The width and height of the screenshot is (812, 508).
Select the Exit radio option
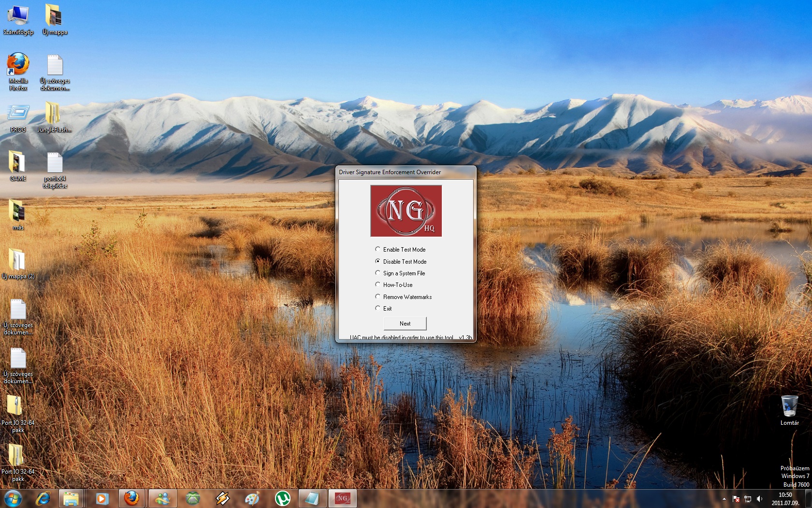pos(378,308)
